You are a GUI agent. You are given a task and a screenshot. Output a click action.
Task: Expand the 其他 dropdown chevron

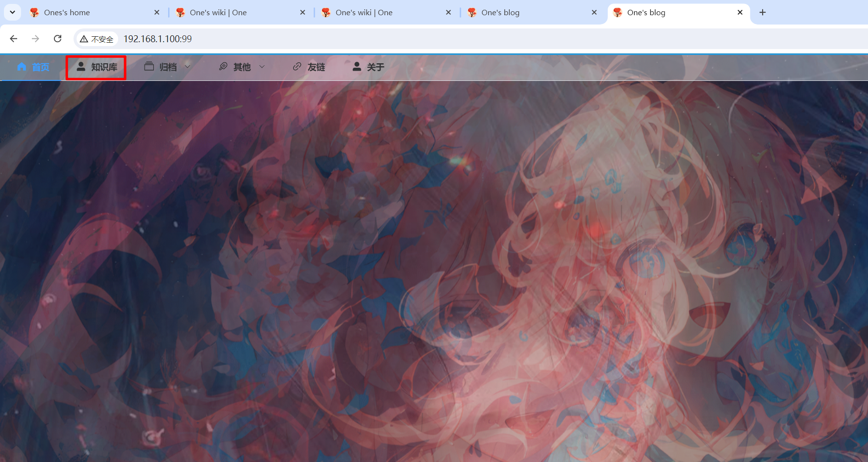click(x=262, y=67)
